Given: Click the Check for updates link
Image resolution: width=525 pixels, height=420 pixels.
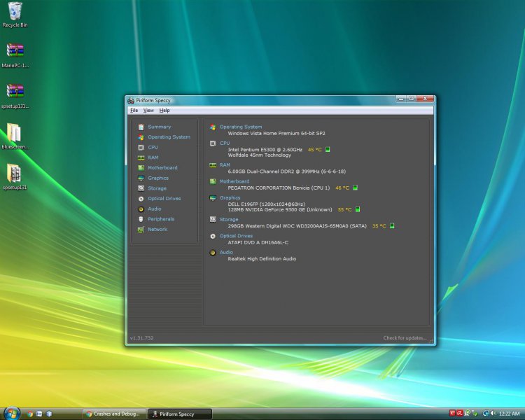Looking at the screenshot, I should 405,338.
